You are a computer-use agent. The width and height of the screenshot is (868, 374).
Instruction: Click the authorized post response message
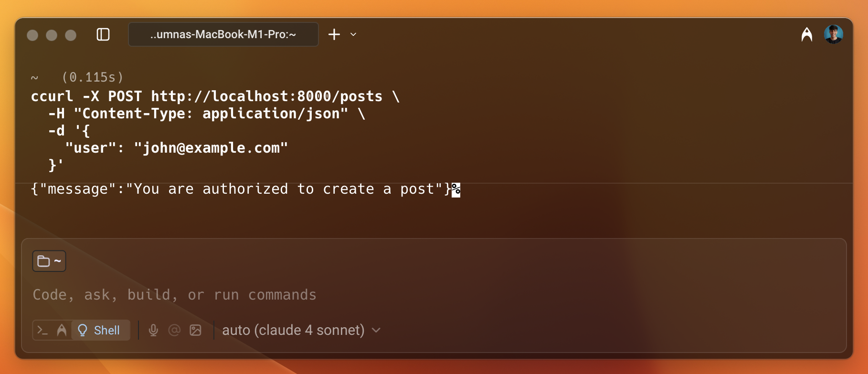click(x=239, y=188)
